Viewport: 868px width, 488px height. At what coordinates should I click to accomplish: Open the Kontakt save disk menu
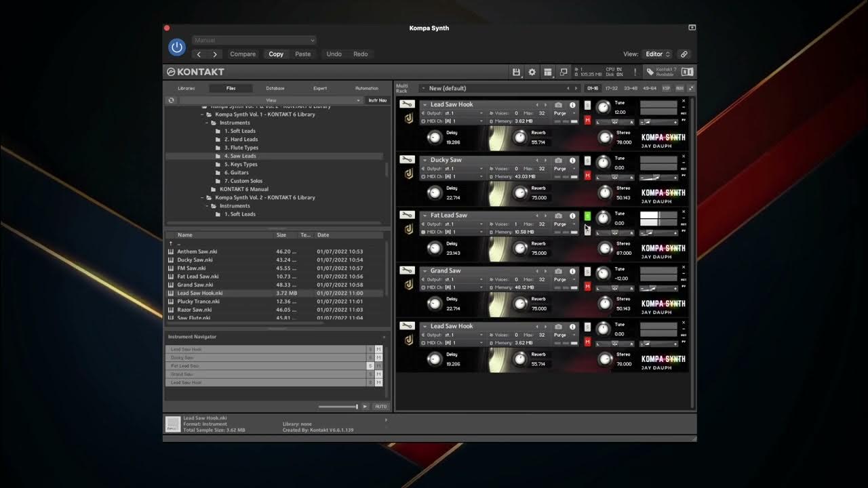pos(516,72)
